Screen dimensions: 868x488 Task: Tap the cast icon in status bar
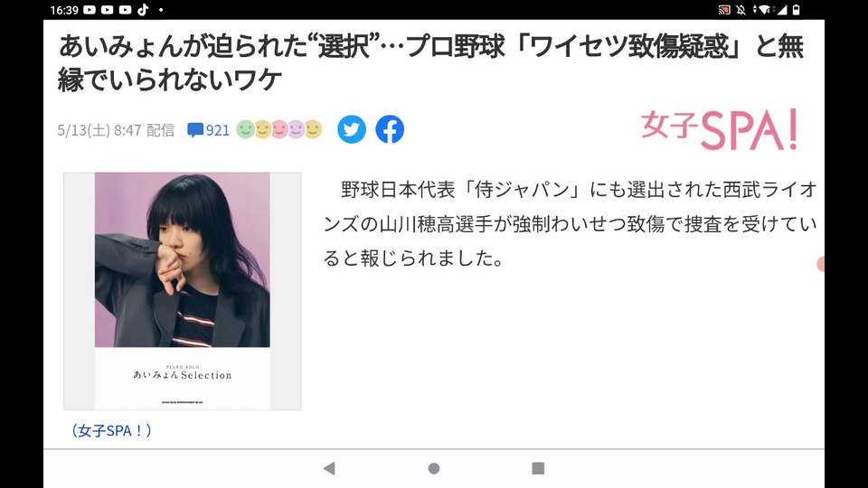[724, 9]
